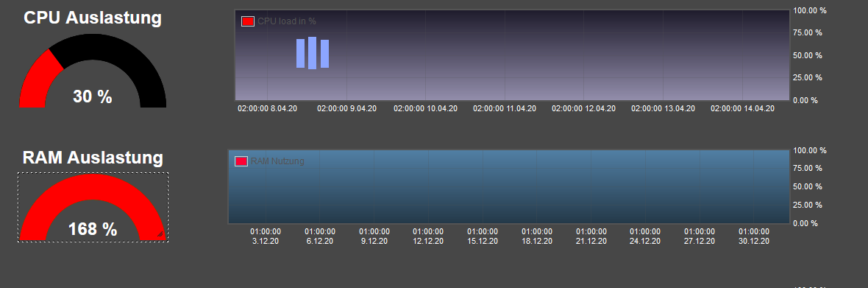Click the 168 % RAM gauge value

(x=93, y=229)
